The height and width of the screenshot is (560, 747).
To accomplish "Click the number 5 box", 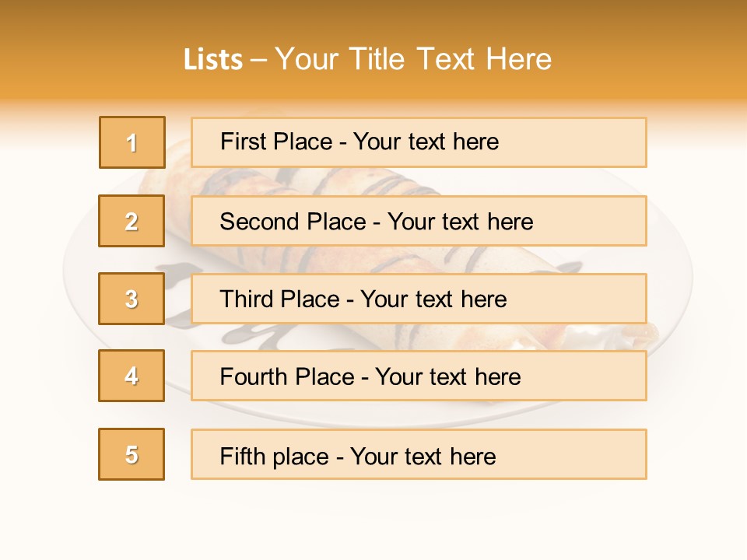I will (x=132, y=454).
